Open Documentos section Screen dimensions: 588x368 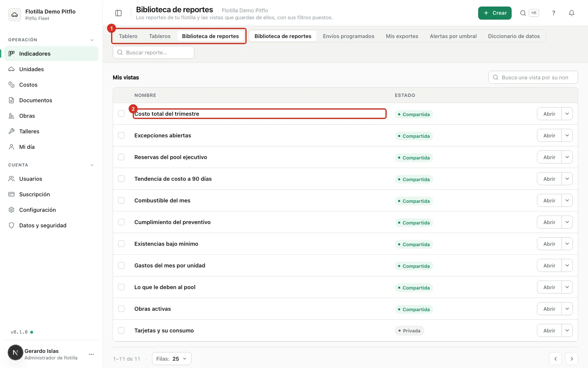(x=51, y=100)
